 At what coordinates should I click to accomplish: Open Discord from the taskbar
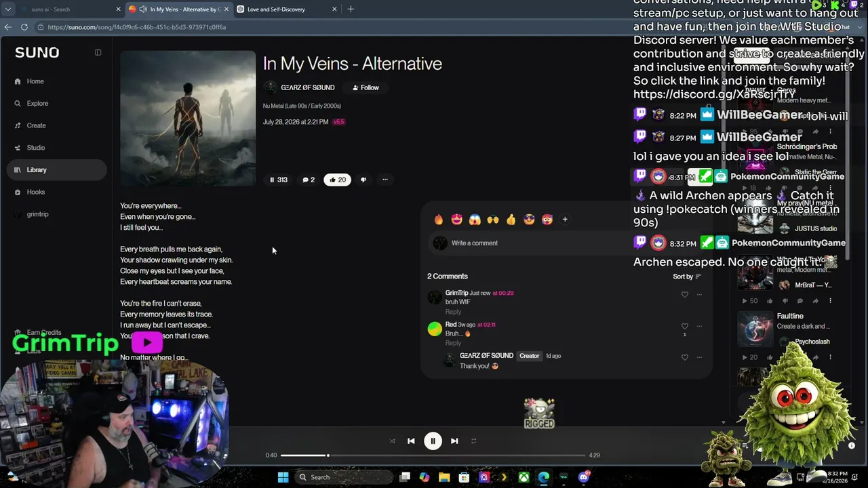[584, 477]
